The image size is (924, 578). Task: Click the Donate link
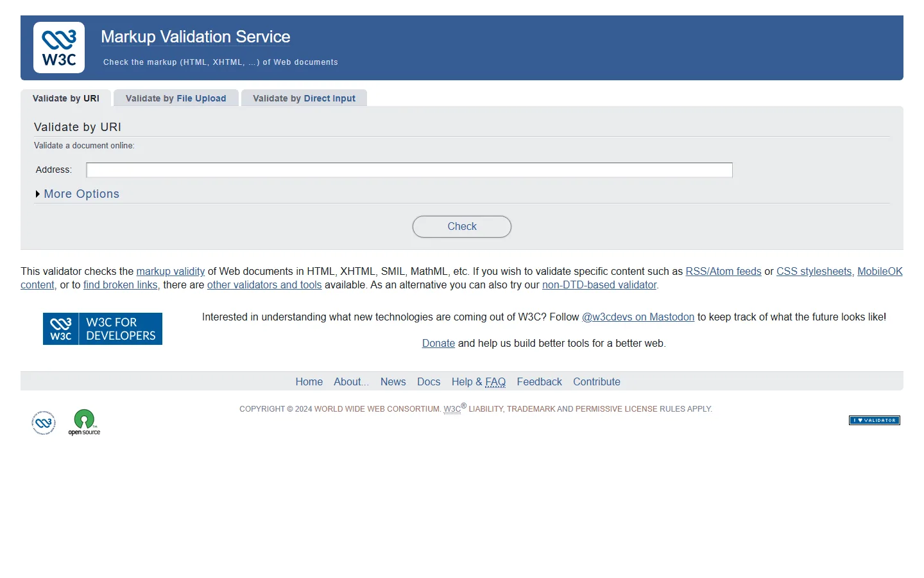pyautogui.click(x=439, y=344)
